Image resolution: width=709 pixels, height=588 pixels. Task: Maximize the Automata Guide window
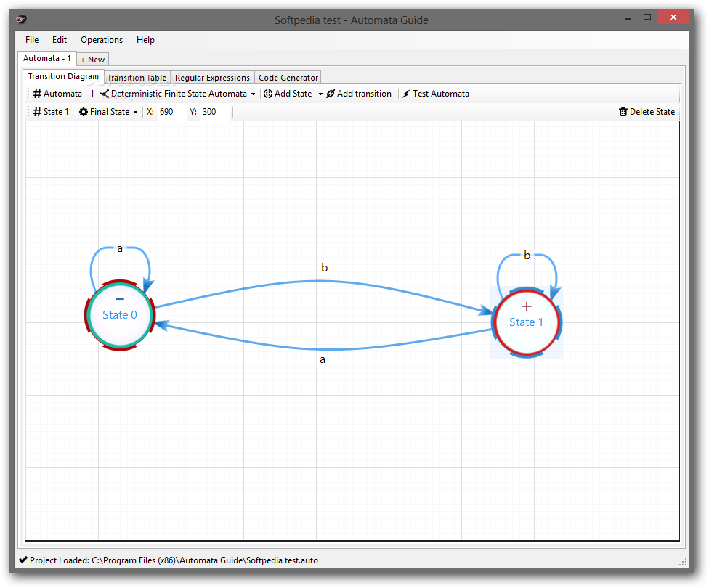(647, 17)
